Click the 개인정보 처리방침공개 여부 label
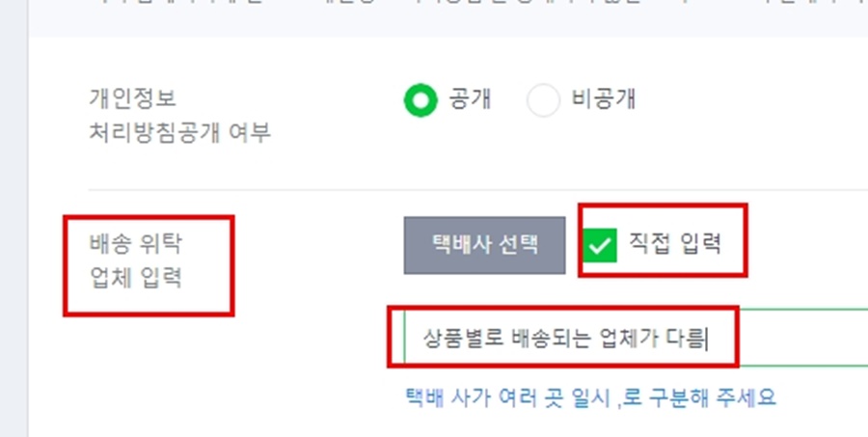 pyautogui.click(x=180, y=116)
